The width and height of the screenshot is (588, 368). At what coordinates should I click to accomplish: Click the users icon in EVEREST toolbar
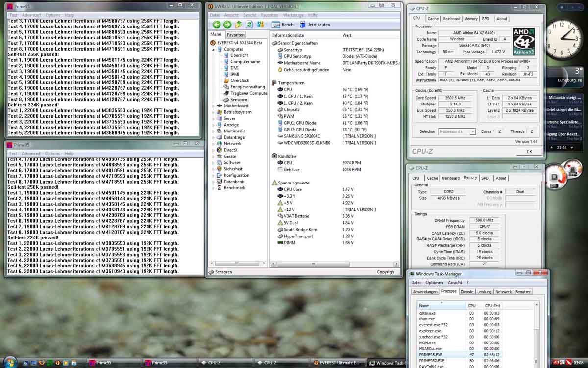[260, 25]
